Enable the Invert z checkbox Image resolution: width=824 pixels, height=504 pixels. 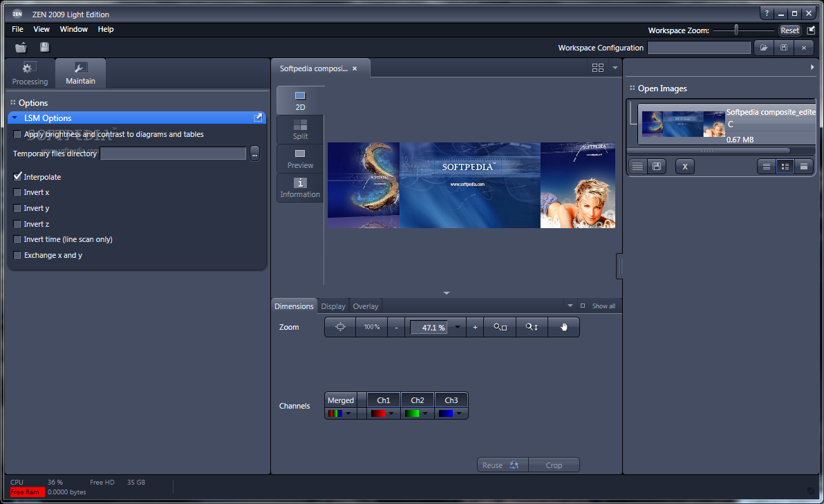17,224
